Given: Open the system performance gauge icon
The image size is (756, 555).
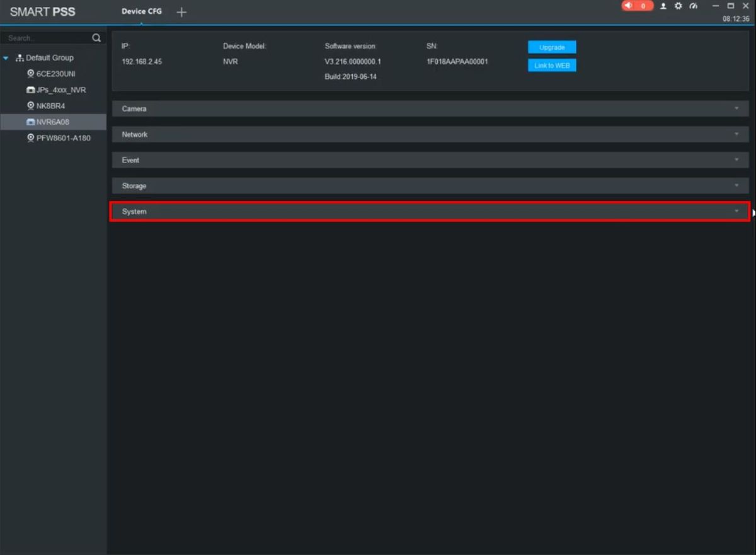Looking at the screenshot, I should [694, 6].
